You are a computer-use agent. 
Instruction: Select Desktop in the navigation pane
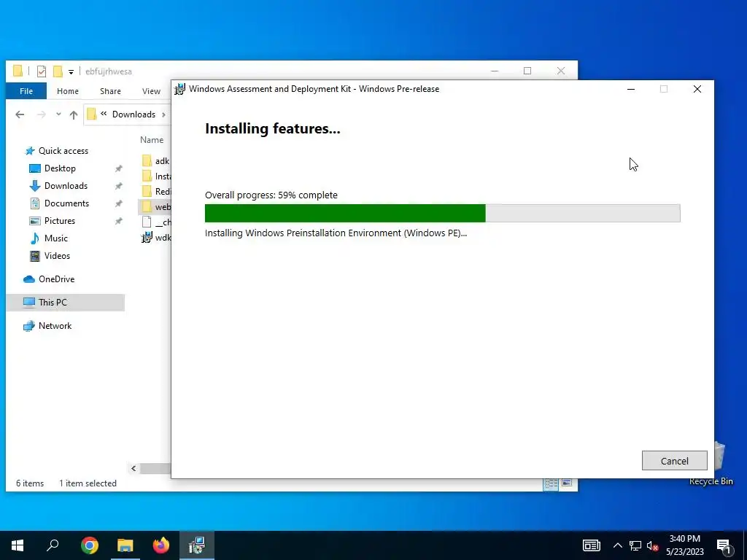[60, 168]
